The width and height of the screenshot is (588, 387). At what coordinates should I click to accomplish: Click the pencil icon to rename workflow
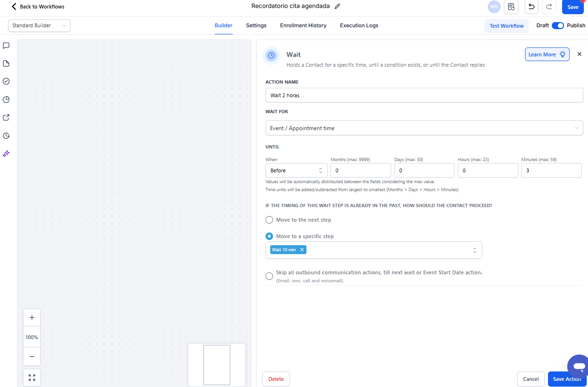pos(337,7)
